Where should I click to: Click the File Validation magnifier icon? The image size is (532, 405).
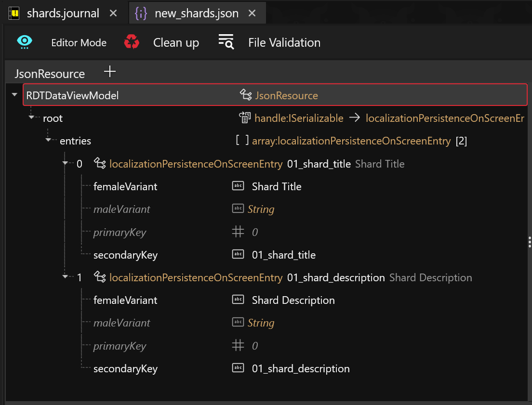tap(226, 42)
